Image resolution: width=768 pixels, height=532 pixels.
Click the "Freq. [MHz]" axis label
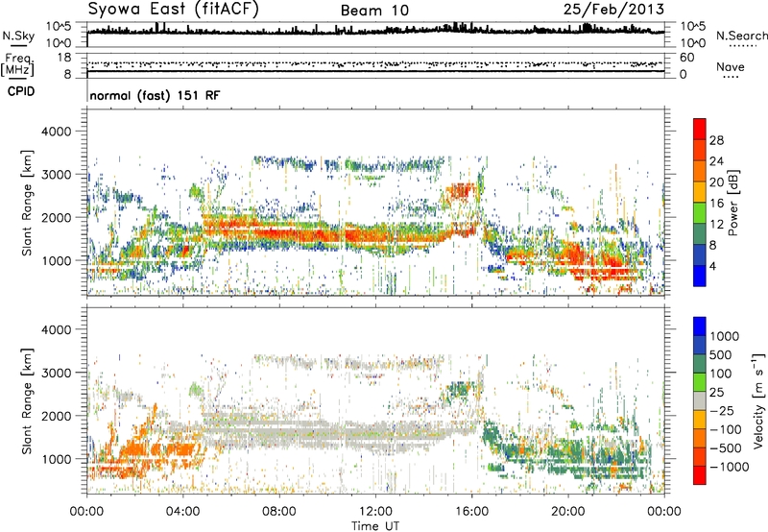(17, 65)
